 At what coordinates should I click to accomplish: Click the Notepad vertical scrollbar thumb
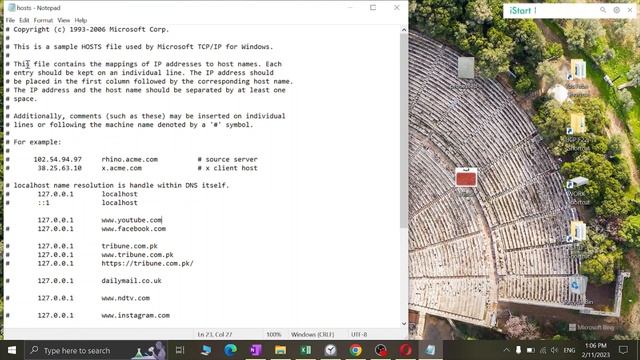tap(404, 131)
